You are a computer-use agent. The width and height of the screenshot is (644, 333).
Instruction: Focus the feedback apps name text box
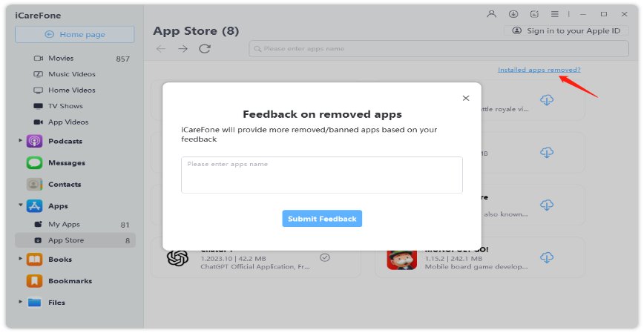click(x=322, y=175)
